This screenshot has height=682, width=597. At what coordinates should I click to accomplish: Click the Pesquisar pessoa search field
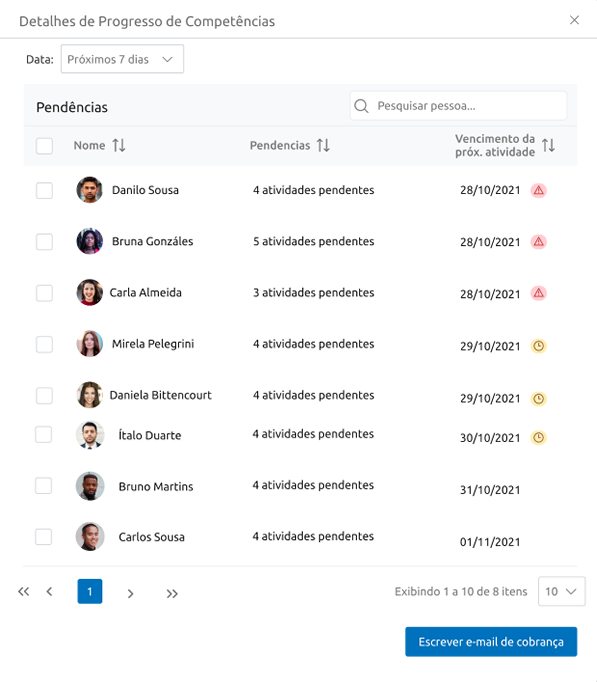[x=458, y=106]
